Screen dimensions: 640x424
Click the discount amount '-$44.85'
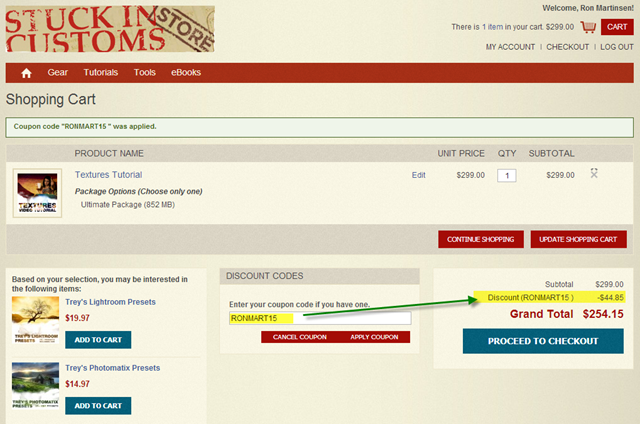[x=610, y=297]
